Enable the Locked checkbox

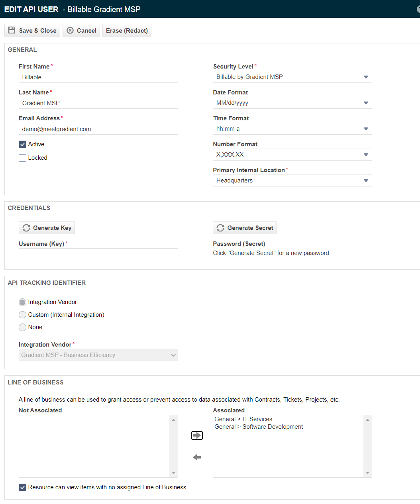pos(23,158)
